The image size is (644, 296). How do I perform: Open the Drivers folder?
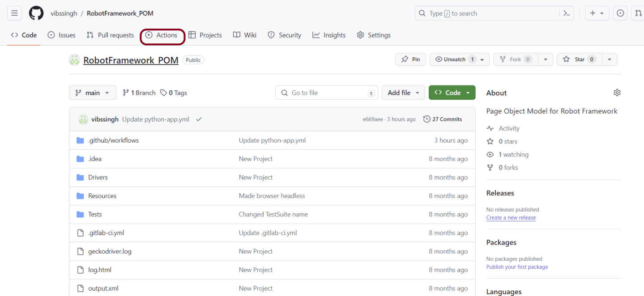click(x=98, y=177)
